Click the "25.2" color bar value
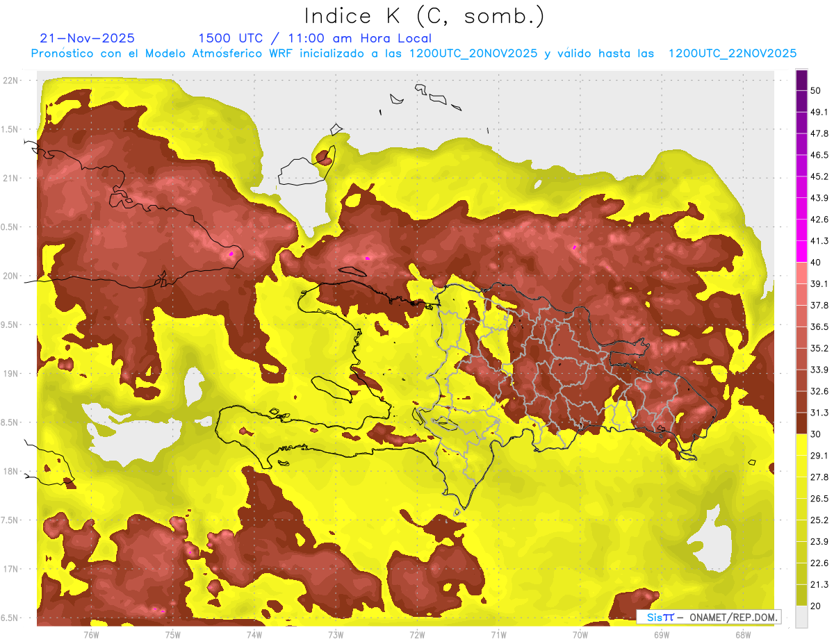This screenshot has width=834, height=644. [819, 520]
